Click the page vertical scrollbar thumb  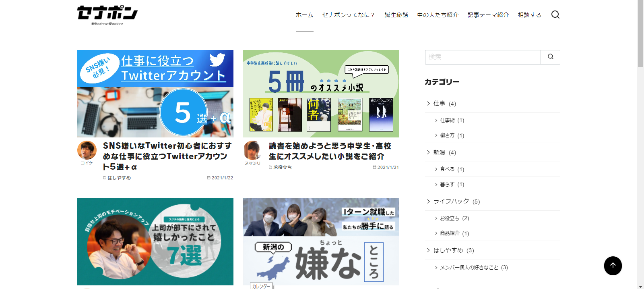tap(641, 33)
